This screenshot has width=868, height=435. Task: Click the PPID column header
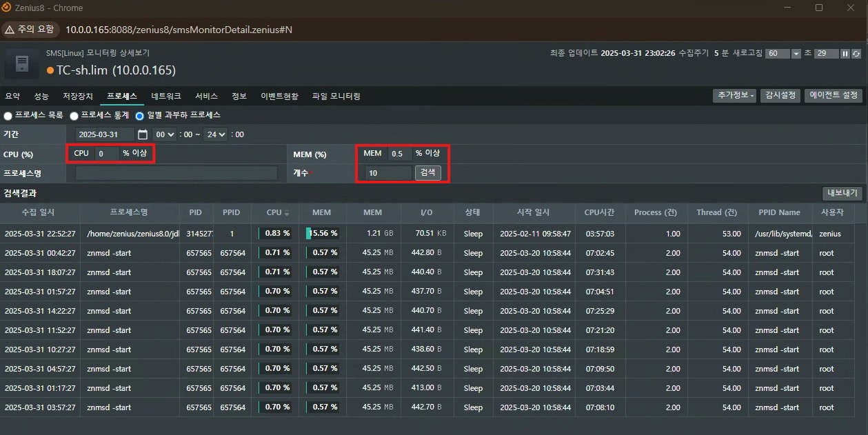click(x=232, y=212)
